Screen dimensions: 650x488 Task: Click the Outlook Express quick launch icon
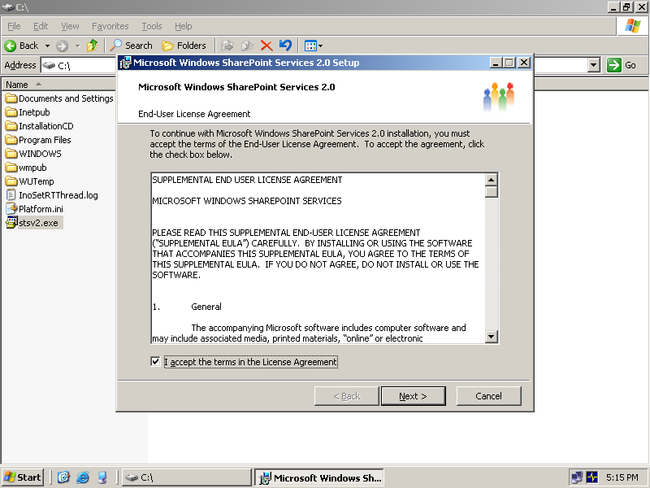click(x=63, y=478)
